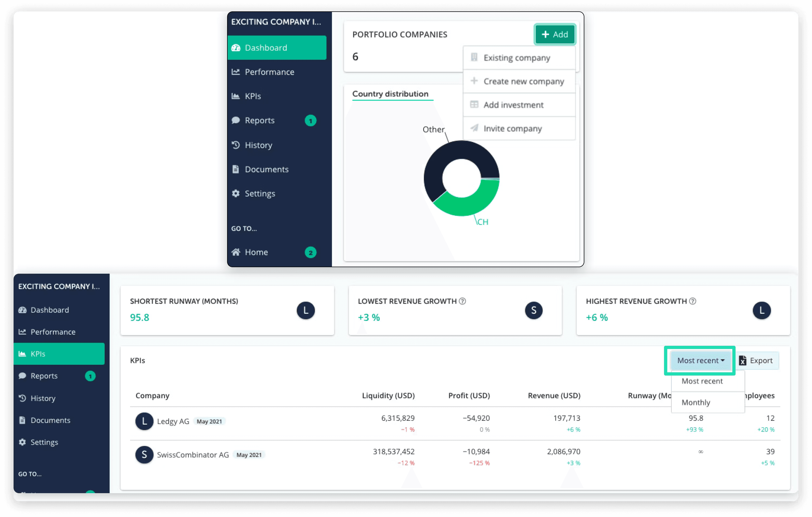The height and width of the screenshot is (517, 812).
Task: Expand the Most recent dropdown
Action: [700, 360]
